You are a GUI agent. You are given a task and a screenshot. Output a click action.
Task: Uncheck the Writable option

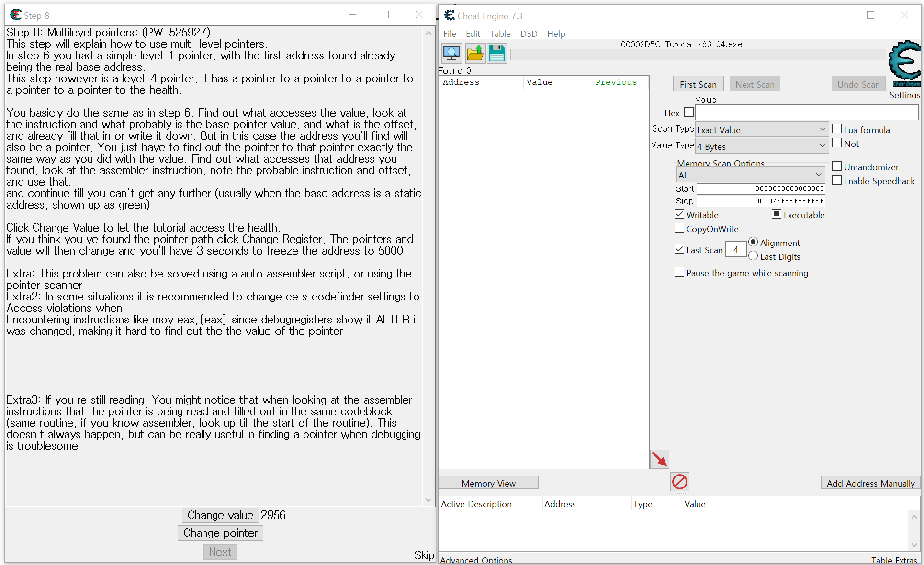[679, 214]
